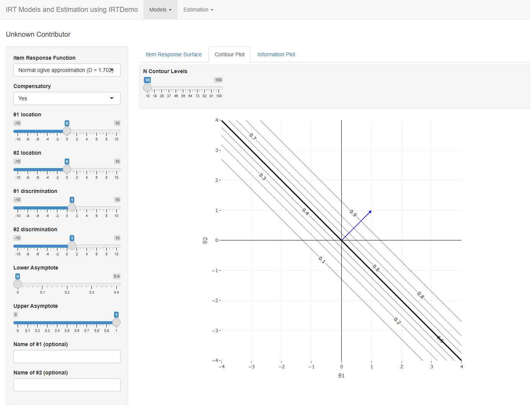The image size is (530, 420).
Task: Click the 0.8 contour line label
Action: (421, 295)
